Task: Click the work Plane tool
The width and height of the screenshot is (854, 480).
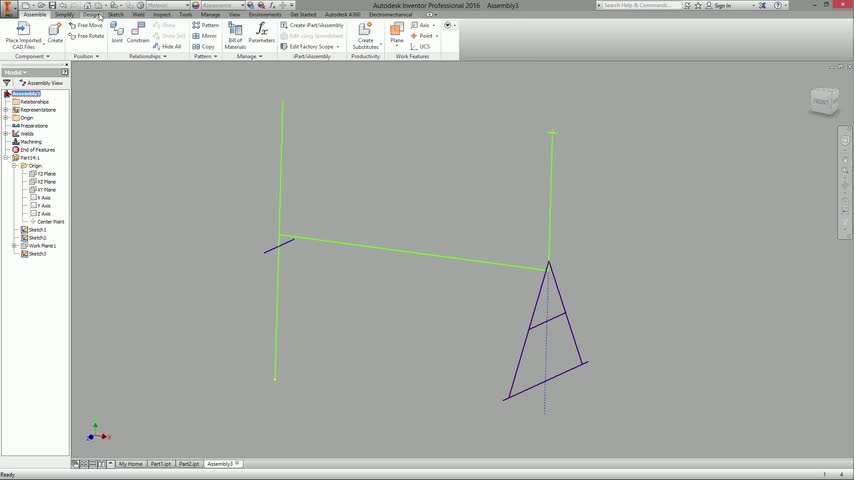Action: (x=397, y=32)
